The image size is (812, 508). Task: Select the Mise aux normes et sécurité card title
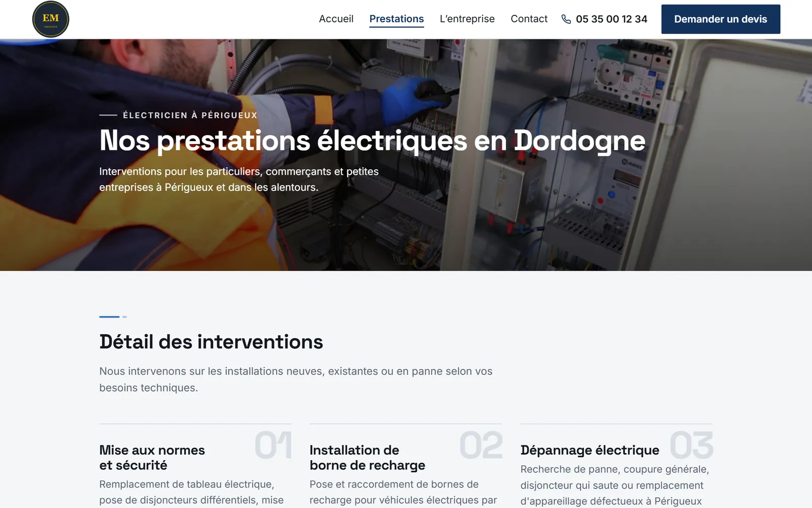[x=152, y=458]
